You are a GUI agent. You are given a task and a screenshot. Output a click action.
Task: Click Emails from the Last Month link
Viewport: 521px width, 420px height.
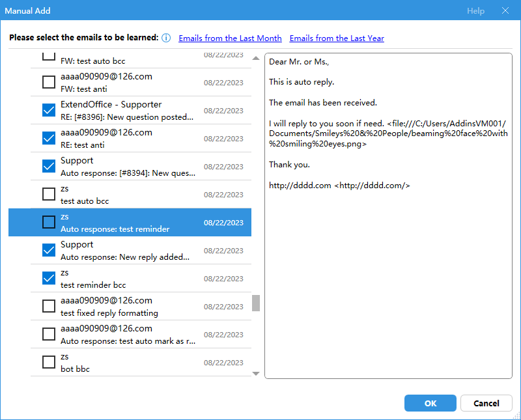[x=230, y=38]
